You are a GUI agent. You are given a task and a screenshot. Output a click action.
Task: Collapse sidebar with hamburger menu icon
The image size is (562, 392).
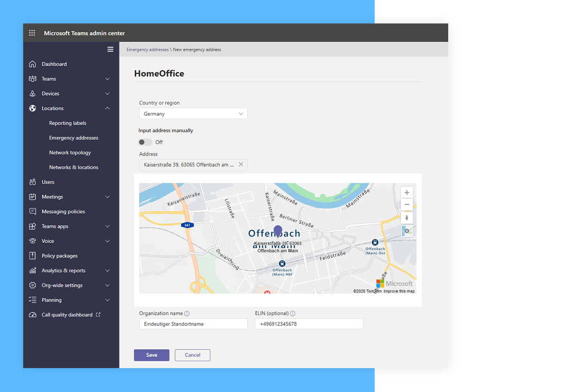(110, 49)
